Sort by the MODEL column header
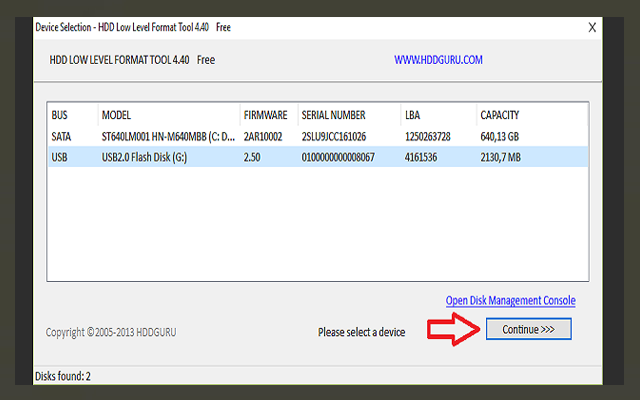The height and width of the screenshot is (400, 640). coord(116,115)
